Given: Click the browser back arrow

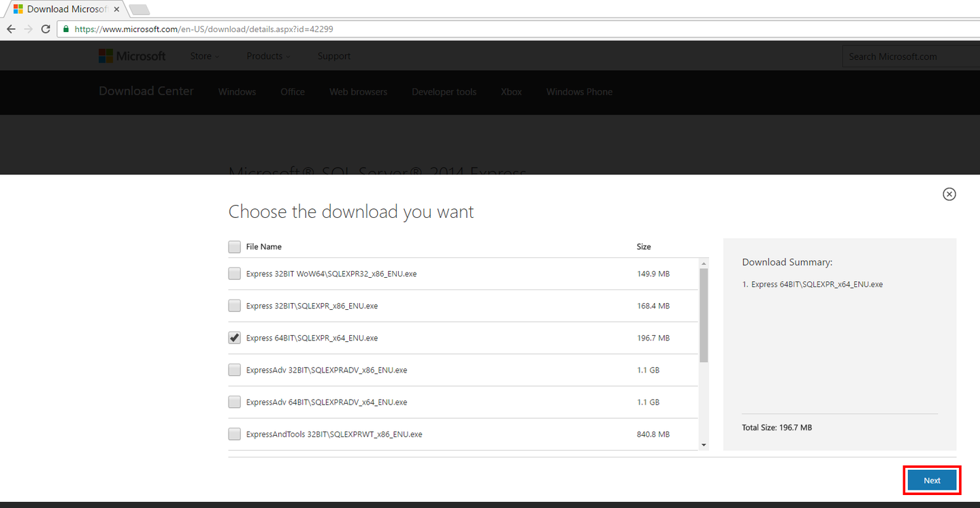Looking at the screenshot, I should [x=11, y=29].
